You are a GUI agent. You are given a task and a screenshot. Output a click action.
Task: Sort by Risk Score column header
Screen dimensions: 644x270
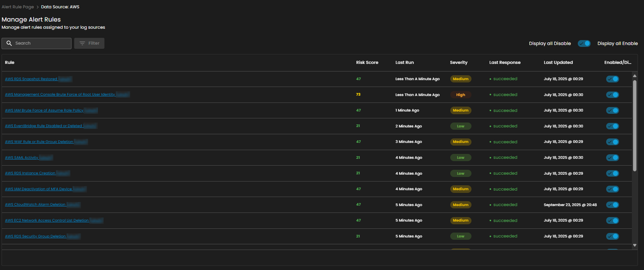[367, 62]
